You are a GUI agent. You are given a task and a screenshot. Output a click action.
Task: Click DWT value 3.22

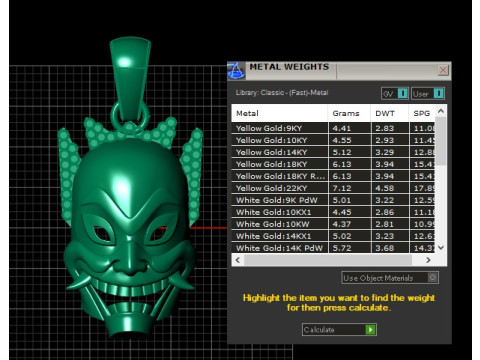click(x=385, y=200)
